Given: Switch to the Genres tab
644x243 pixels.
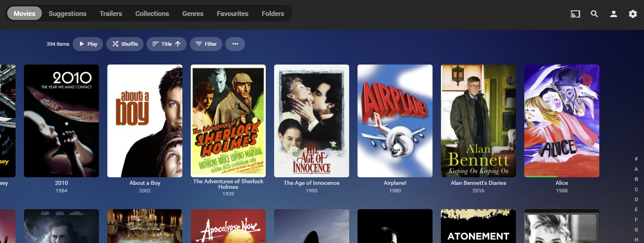Looking at the screenshot, I should (x=193, y=14).
